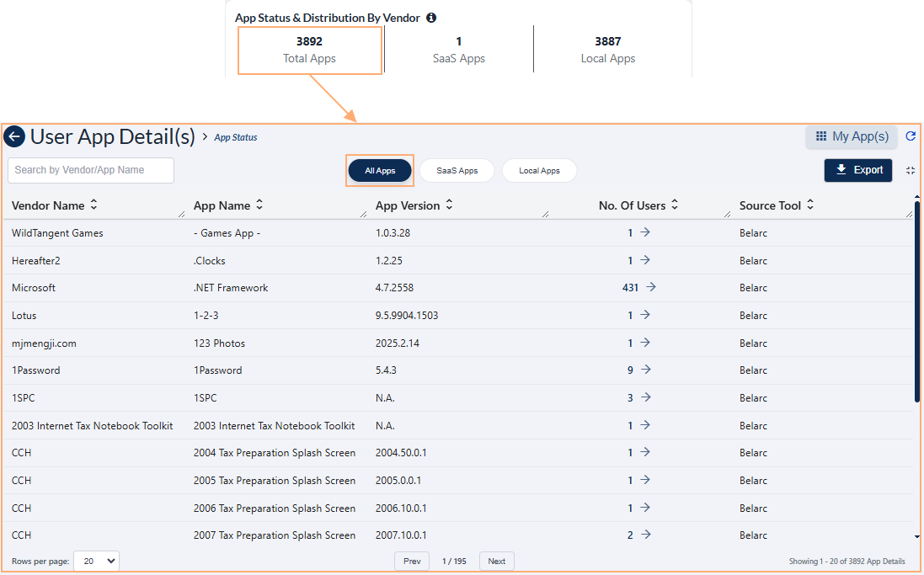Screen dimensions: 924x575
Task: Click the Export button
Action: tap(858, 170)
